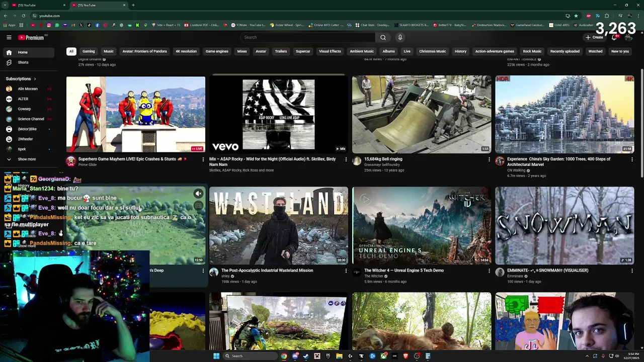Open the Prime Glide channel avatar
Image resolution: width=644 pixels, height=362 pixels.
[x=71, y=161]
